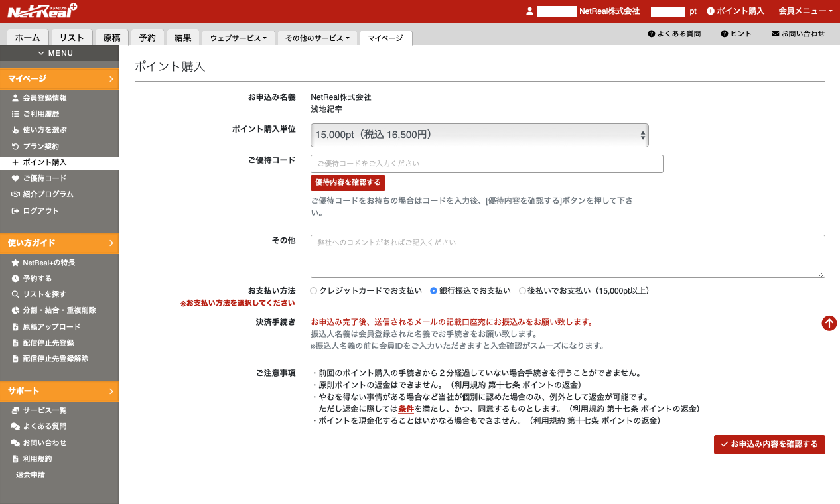This screenshot has height=504, width=840.
Task: Select 銀行振込でお支払い payment option
Action: tap(433, 290)
